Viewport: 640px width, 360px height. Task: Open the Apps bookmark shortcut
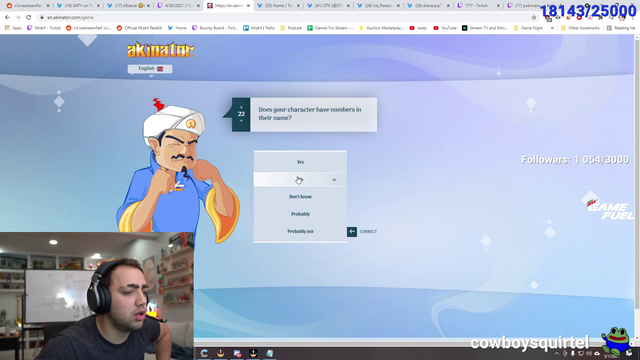13,28
